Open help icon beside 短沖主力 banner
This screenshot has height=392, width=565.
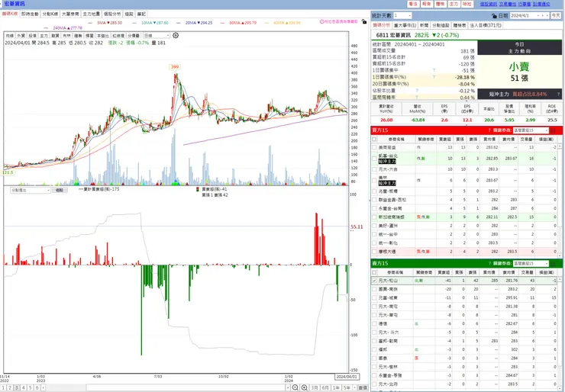(559, 95)
